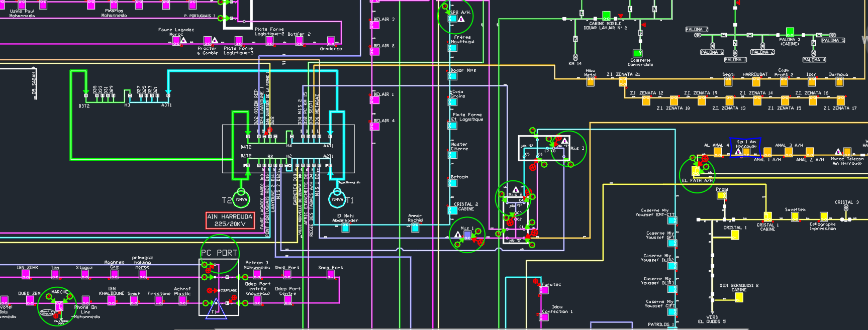Screen dimensions: 868x330
Task: Select the T1 70MVA transformer symbol
Action: point(337,199)
